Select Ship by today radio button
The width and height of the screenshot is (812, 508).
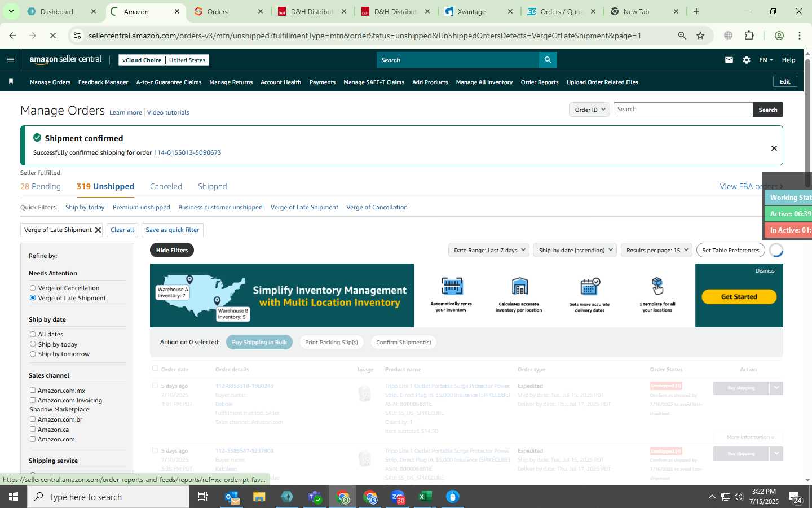pyautogui.click(x=33, y=344)
